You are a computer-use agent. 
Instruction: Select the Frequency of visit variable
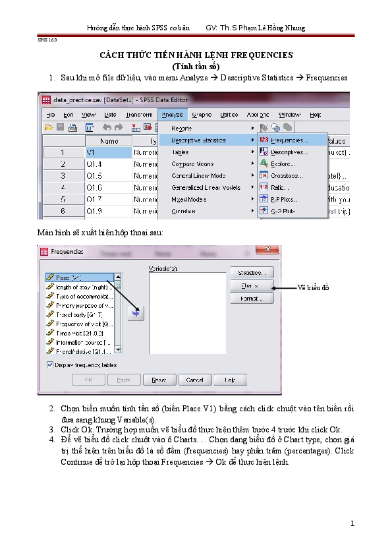click(80, 324)
